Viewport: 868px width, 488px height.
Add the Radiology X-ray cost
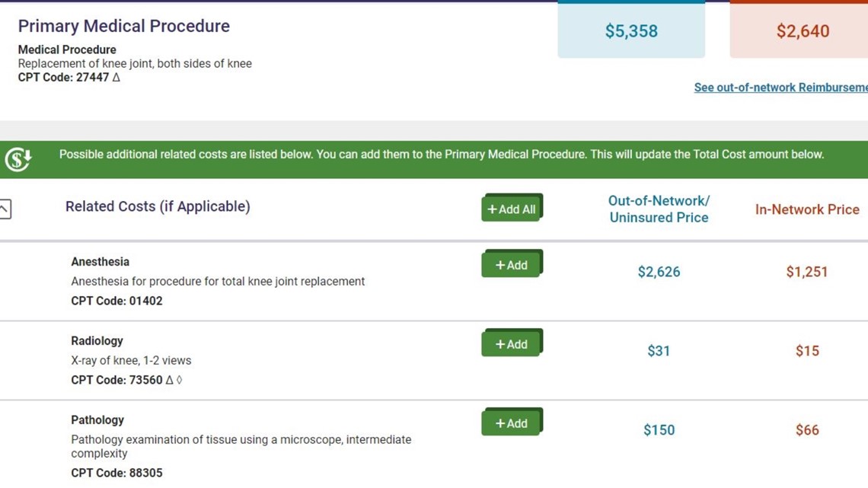click(x=512, y=343)
